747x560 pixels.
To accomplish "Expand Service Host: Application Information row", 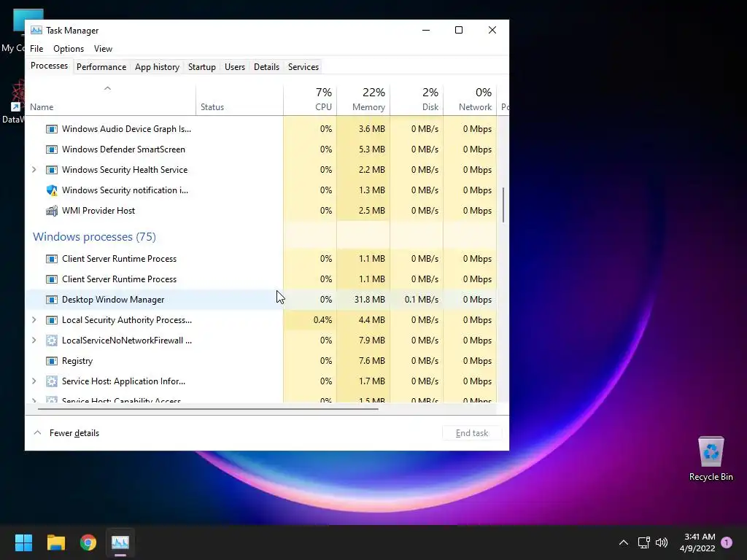I will [34, 381].
